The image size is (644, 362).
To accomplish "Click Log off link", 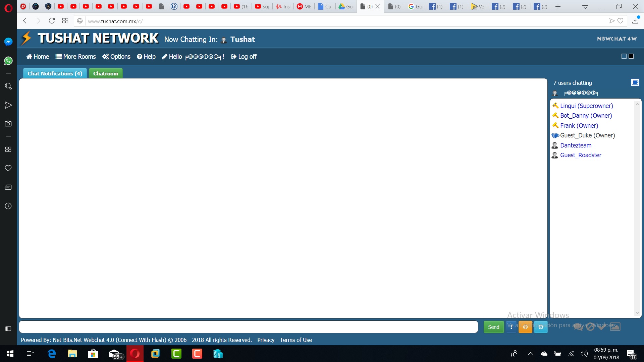I will (x=244, y=57).
